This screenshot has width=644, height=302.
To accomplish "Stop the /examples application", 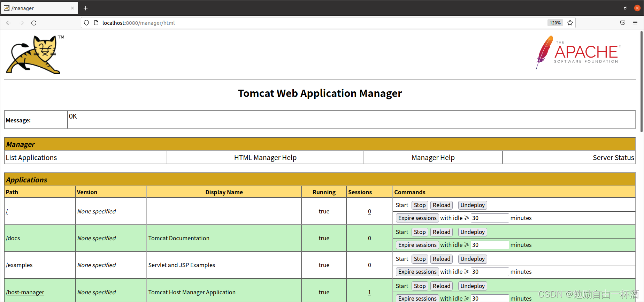I will point(420,259).
